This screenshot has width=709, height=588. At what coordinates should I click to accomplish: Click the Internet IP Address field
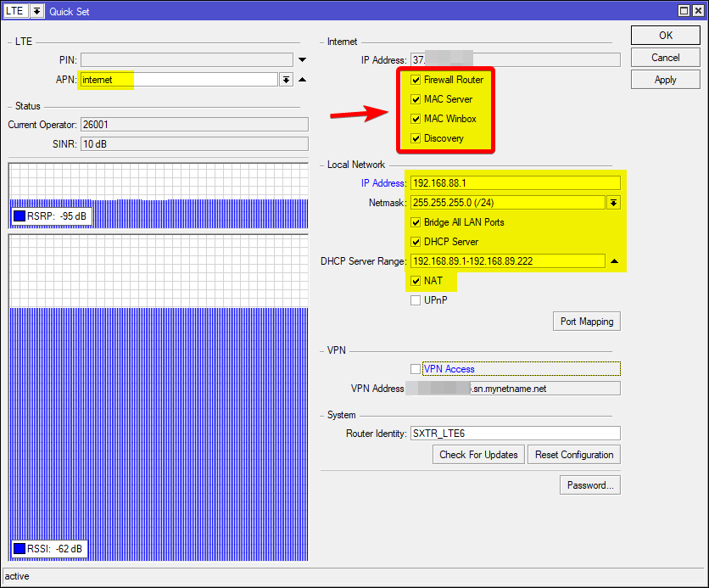click(516, 59)
